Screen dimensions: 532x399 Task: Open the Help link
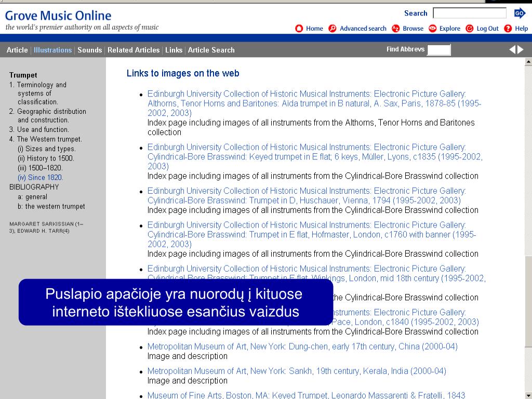click(521, 29)
